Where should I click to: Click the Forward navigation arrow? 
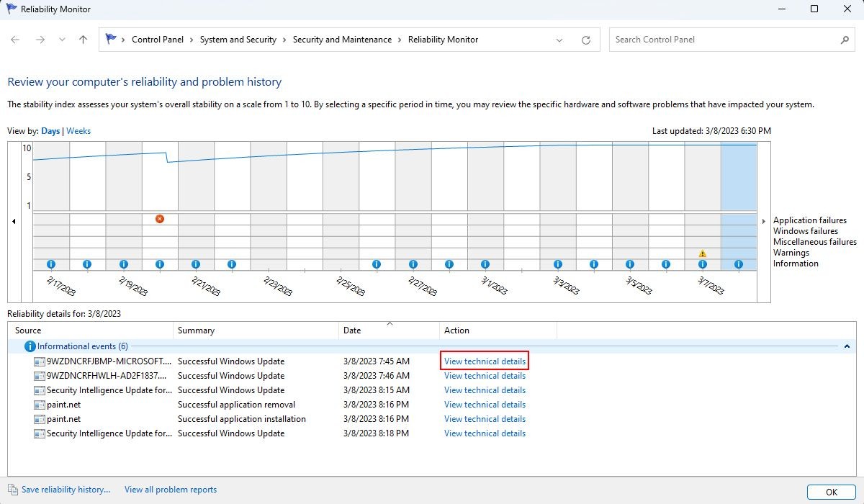pyautogui.click(x=39, y=40)
